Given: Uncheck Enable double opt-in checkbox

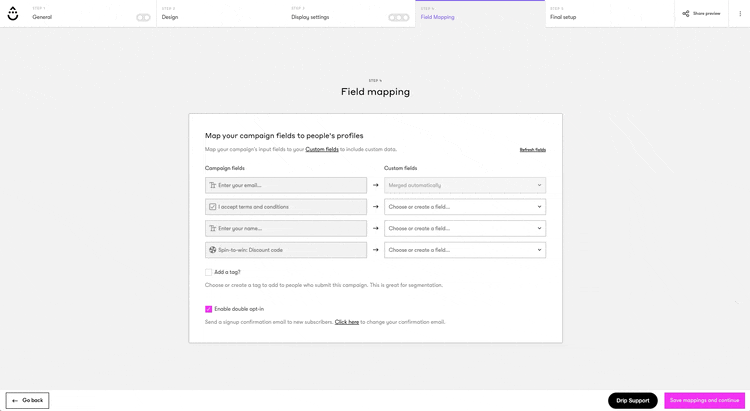Looking at the screenshot, I should point(209,309).
